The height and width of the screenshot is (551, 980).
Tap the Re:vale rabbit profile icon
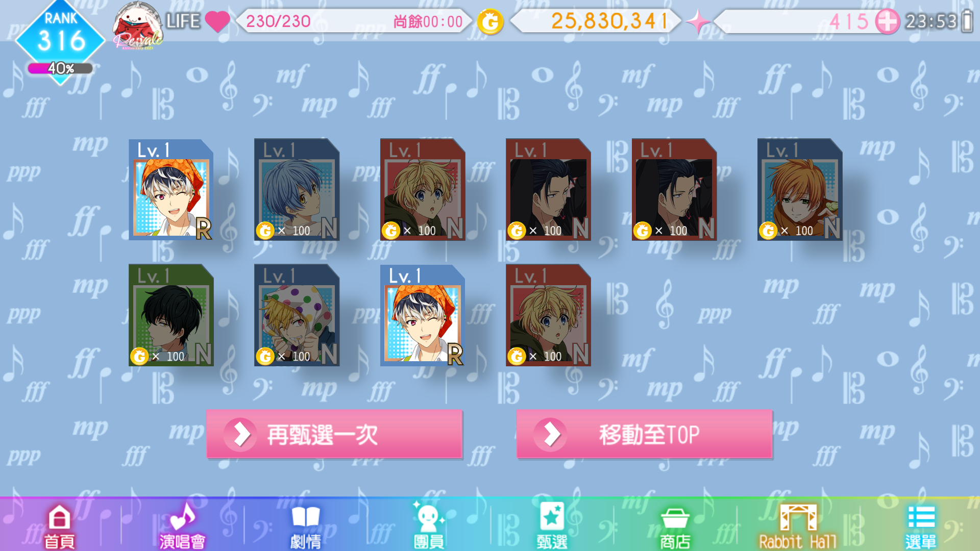[x=137, y=25]
